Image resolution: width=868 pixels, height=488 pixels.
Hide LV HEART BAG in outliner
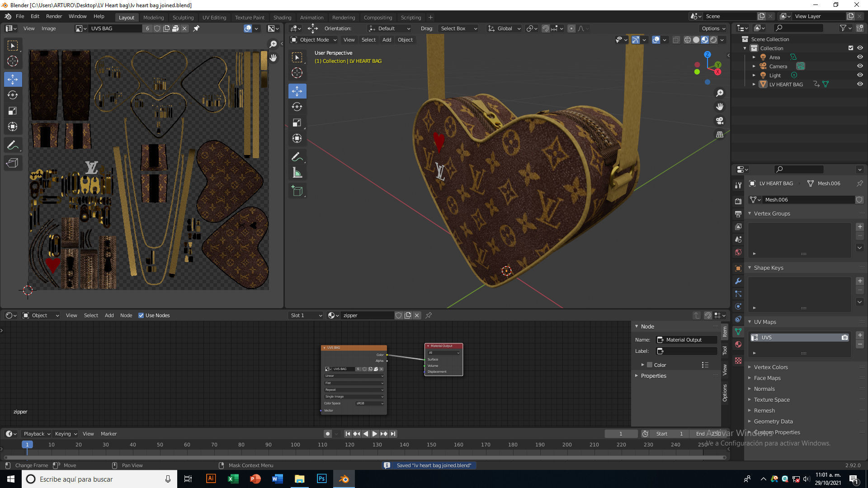(x=860, y=84)
